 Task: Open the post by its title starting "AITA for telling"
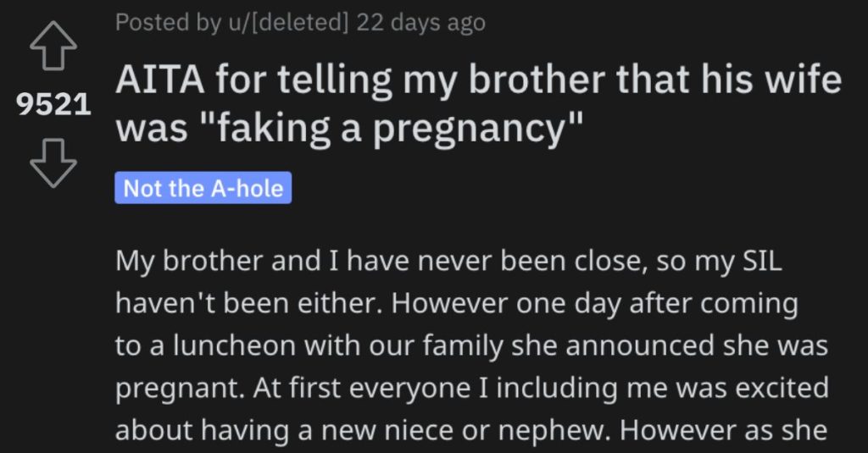click(x=479, y=104)
